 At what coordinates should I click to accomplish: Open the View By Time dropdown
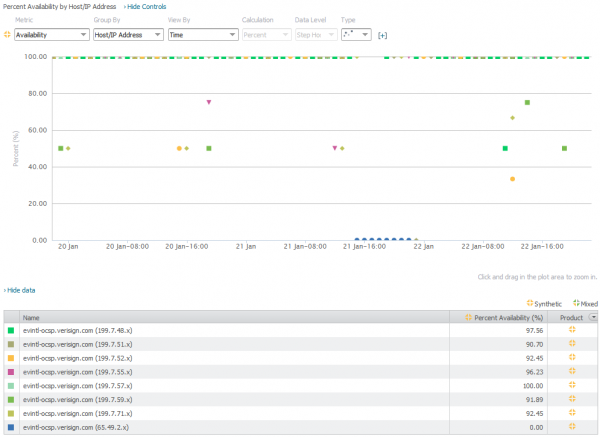(x=203, y=35)
